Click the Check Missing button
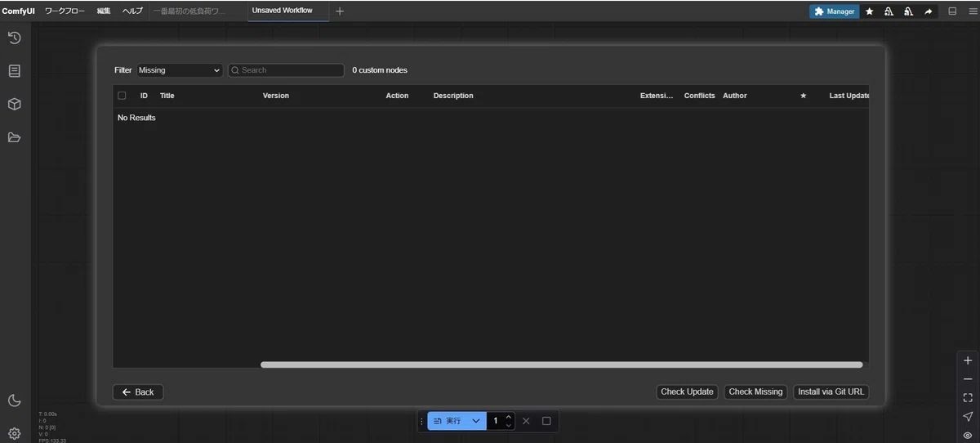This screenshot has width=980, height=443. click(x=755, y=392)
